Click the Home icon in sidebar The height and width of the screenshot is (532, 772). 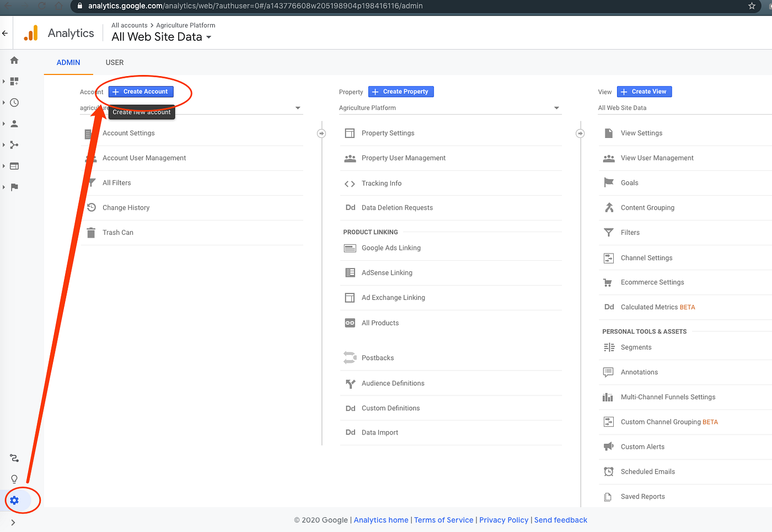coord(14,60)
